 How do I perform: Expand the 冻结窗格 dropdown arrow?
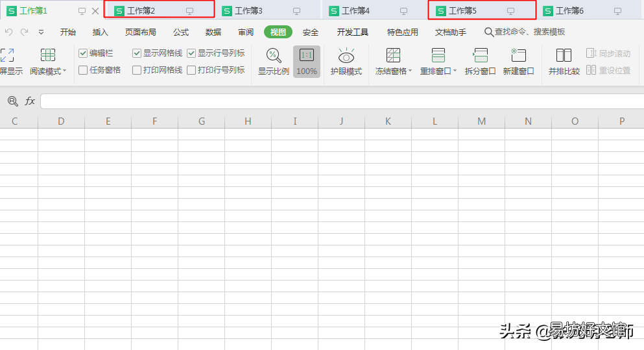[410, 71]
